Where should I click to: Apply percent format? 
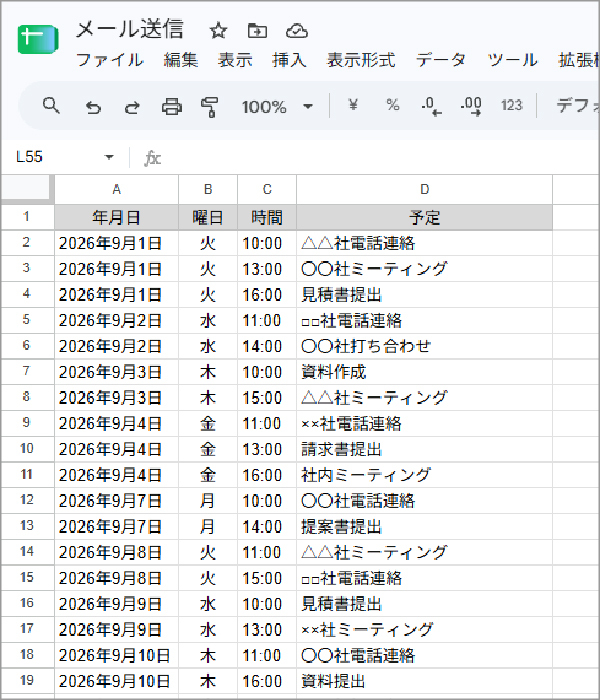pos(392,105)
